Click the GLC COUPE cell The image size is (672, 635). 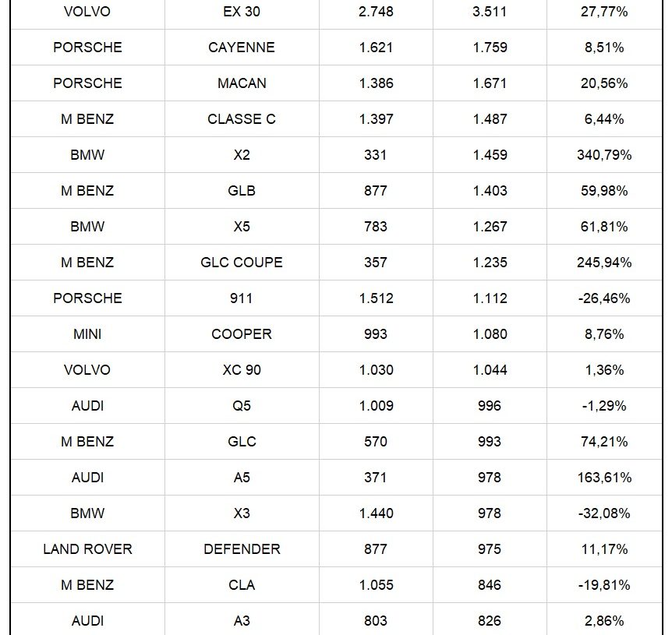tap(242, 263)
